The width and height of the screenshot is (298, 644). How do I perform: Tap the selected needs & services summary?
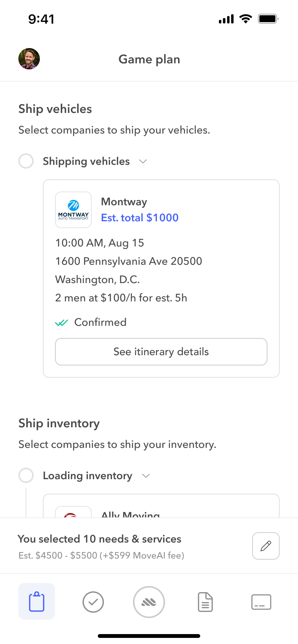[x=100, y=546]
